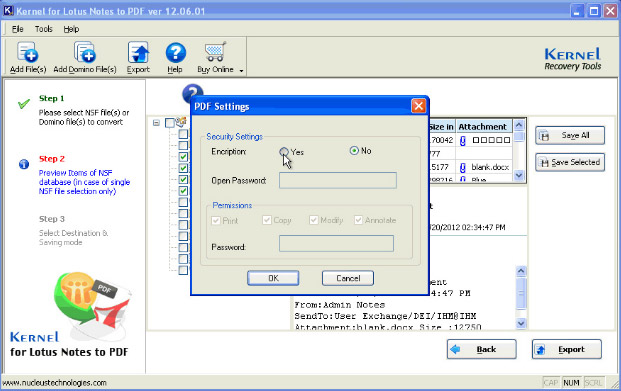Click the Export button at bottom right
This screenshot has height=391, width=621.
567,349
